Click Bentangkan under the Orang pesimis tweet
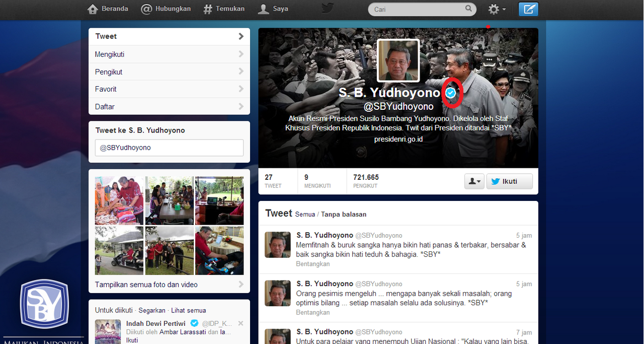Viewport: 644px width, 344px height. (x=313, y=312)
